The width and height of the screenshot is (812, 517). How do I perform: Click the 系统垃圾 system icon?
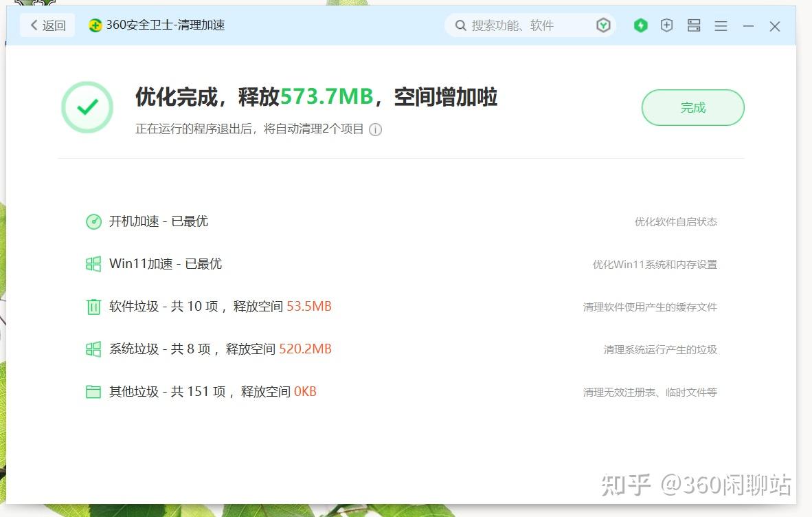[x=93, y=349]
